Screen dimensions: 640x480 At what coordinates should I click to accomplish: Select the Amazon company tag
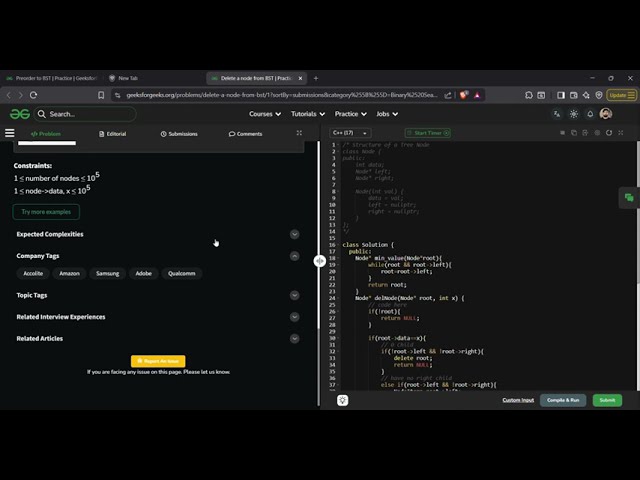[x=69, y=273]
